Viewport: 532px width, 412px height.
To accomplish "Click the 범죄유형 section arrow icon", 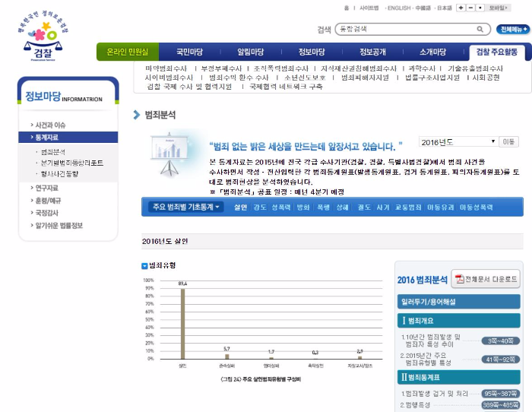I will coord(144,266).
